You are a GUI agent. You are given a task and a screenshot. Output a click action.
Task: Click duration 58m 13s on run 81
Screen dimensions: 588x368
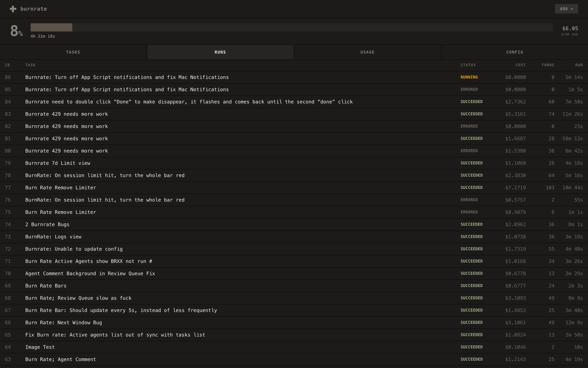pyautogui.click(x=573, y=138)
